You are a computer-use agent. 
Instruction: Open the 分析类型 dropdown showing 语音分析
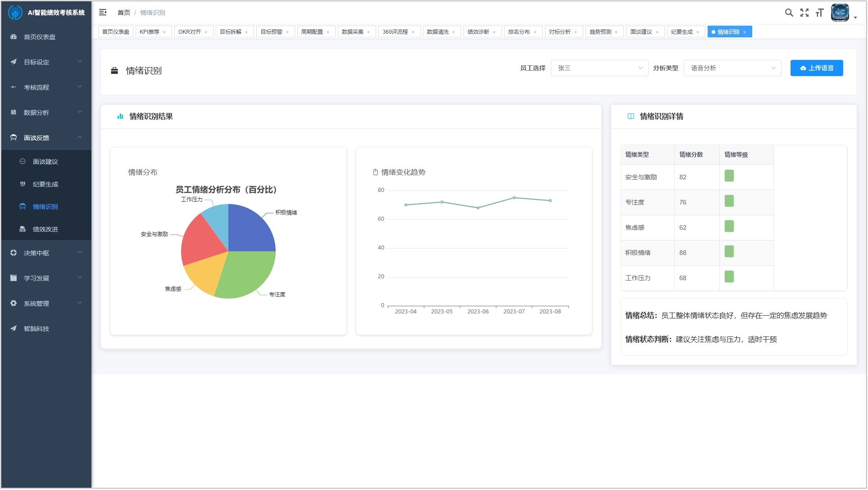[732, 68]
